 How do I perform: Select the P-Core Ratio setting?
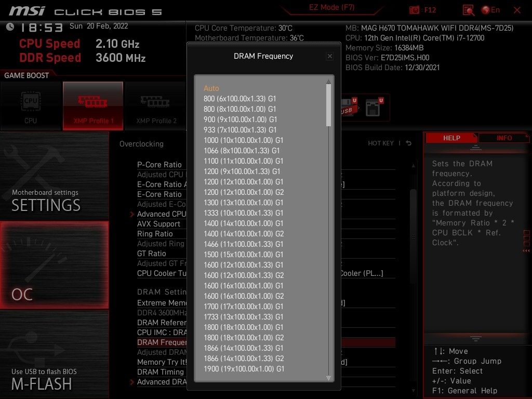pos(159,165)
